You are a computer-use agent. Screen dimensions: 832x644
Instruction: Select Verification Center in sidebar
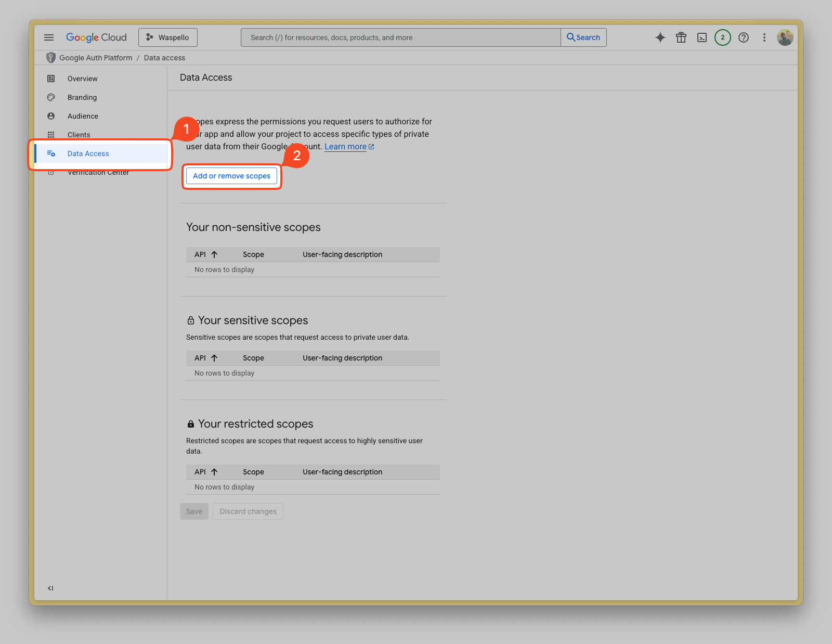pos(98,172)
